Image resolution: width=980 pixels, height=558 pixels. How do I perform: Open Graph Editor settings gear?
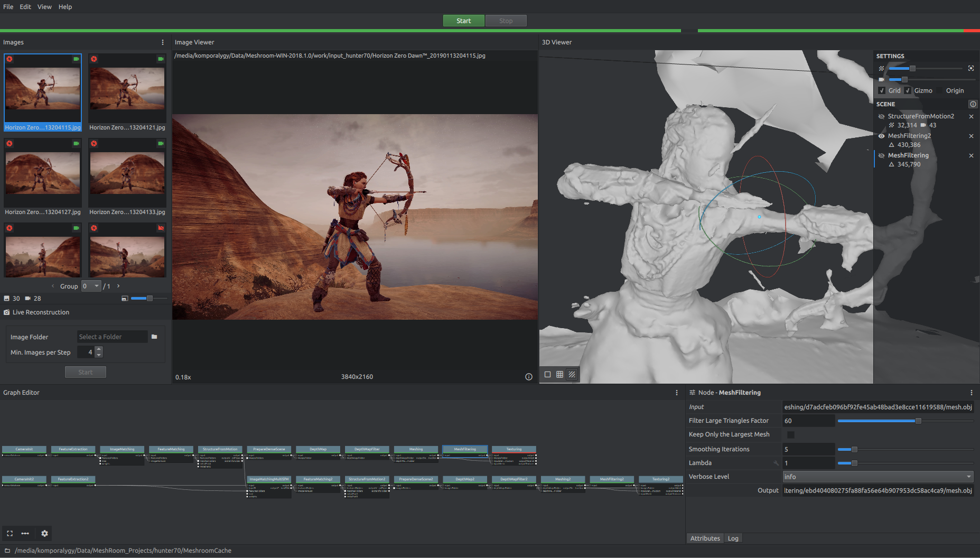pyautogui.click(x=44, y=534)
